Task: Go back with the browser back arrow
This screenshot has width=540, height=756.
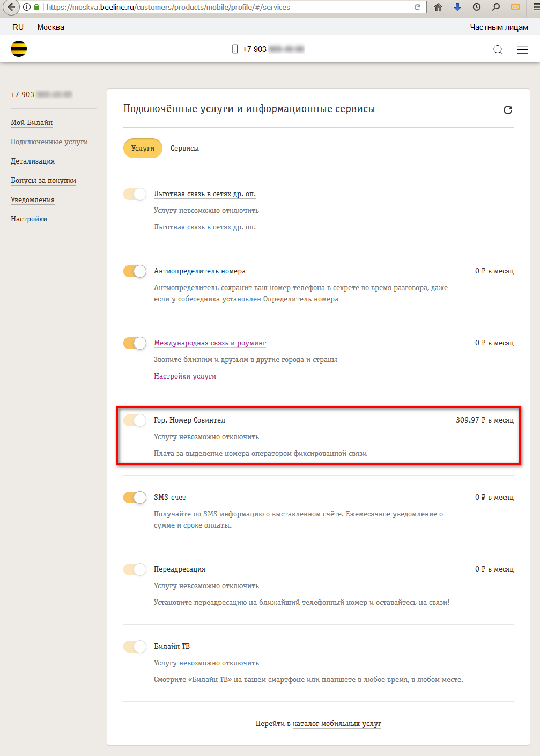Action: (x=11, y=7)
